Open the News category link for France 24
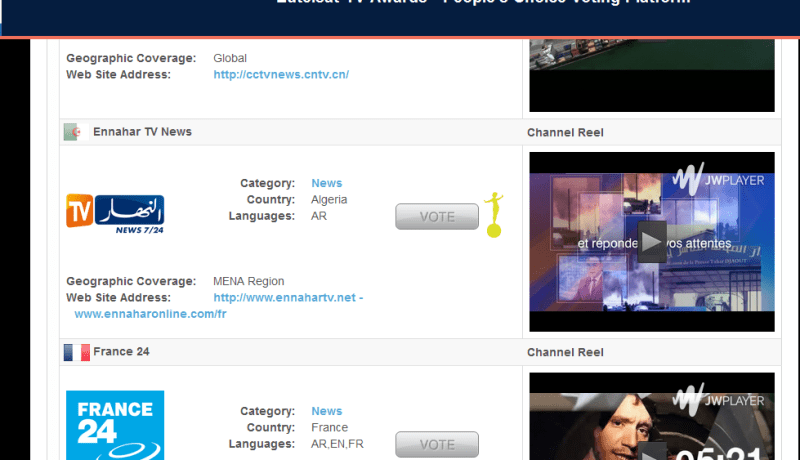Image resolution: width=800 pixels, height=460 pixels. pyautogui.click(x=327, y=411)
